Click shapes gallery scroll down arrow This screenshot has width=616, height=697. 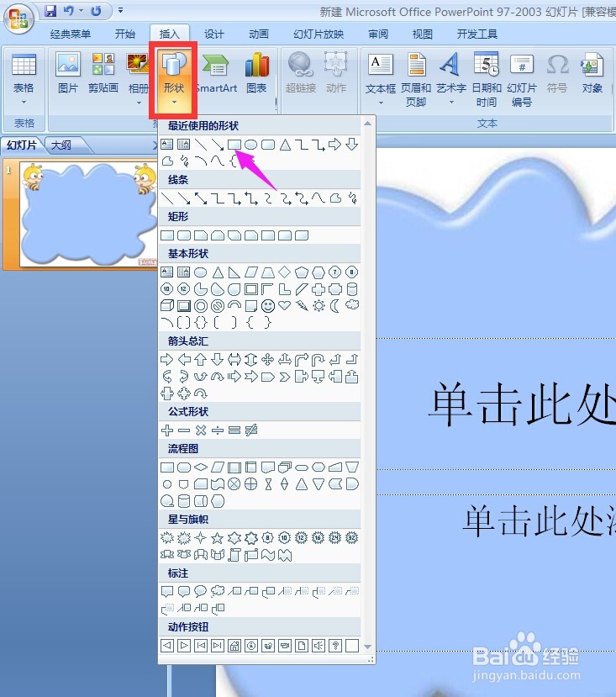pos(367,647)
